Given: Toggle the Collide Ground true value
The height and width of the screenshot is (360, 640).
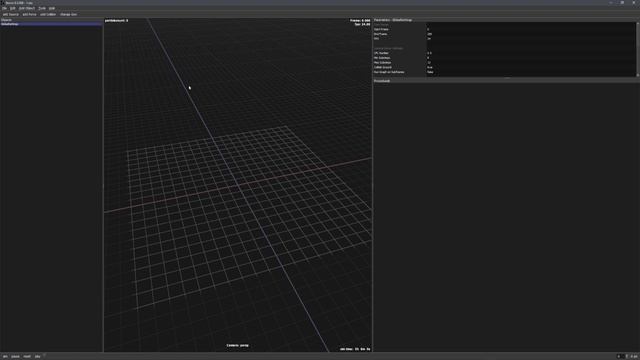Looking at the screenshot, I should pos(531,67).
